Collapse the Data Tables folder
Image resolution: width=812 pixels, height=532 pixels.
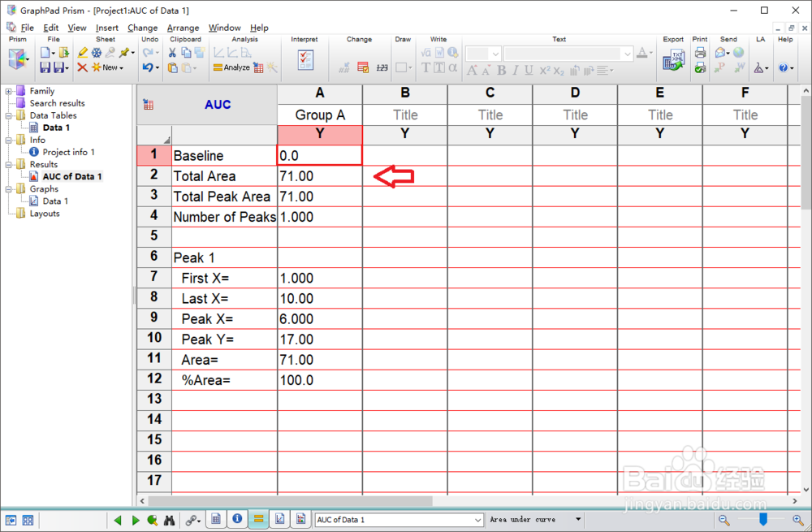(x=8, y=115)
